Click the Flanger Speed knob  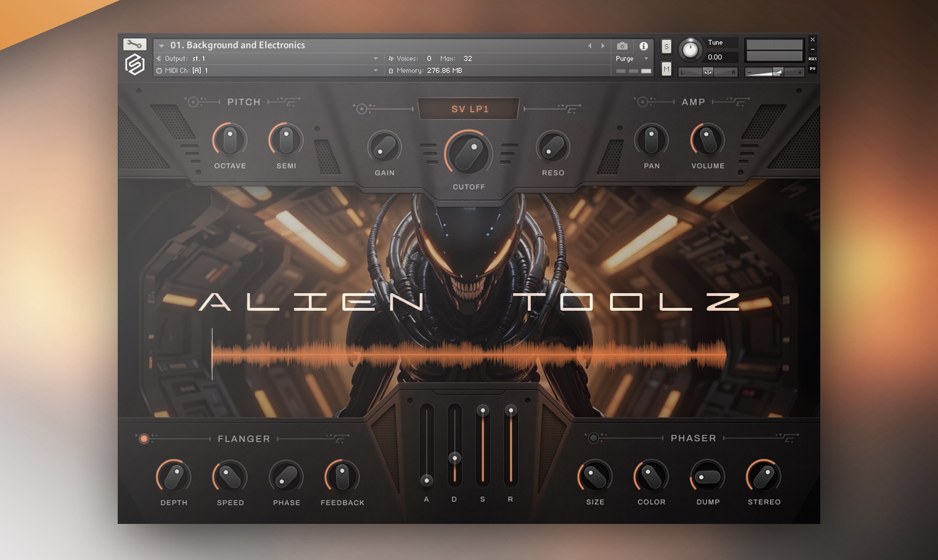[230, 477]
